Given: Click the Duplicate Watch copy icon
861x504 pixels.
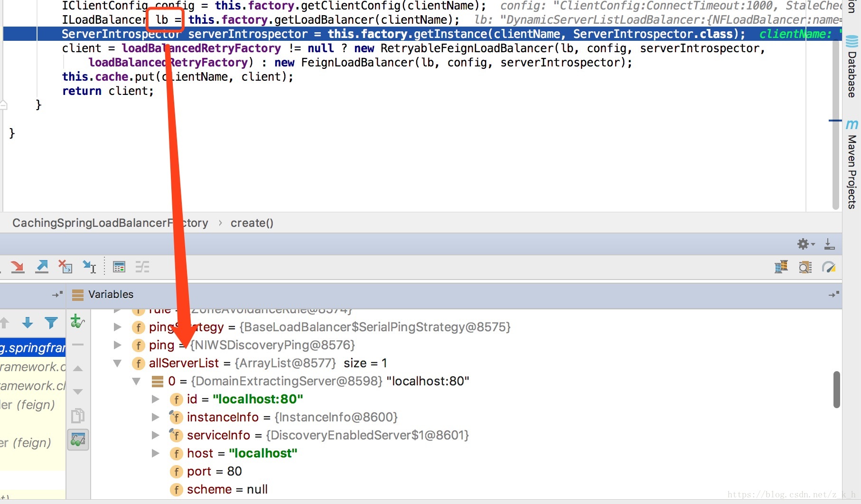Looking at the screenshot, I should click(x=78, y=416).
